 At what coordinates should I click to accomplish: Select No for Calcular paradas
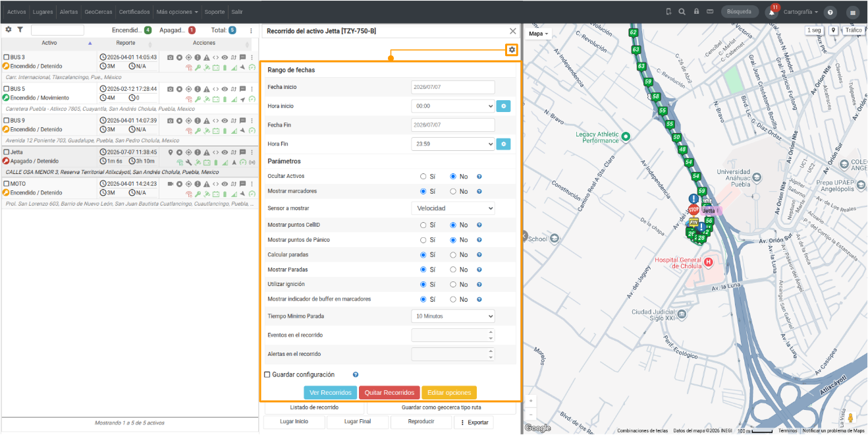click(x=453, y=254)
